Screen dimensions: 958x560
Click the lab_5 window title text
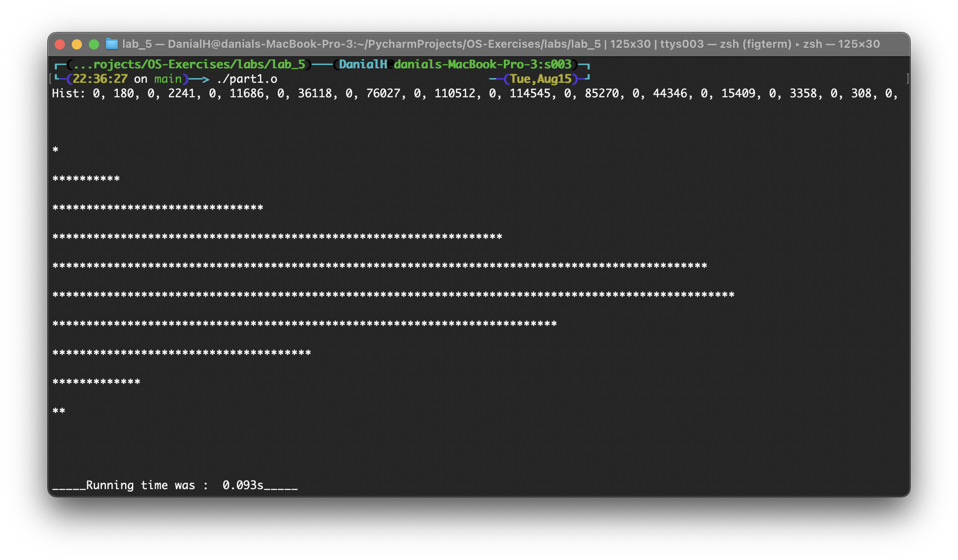[x=137, y=44]
